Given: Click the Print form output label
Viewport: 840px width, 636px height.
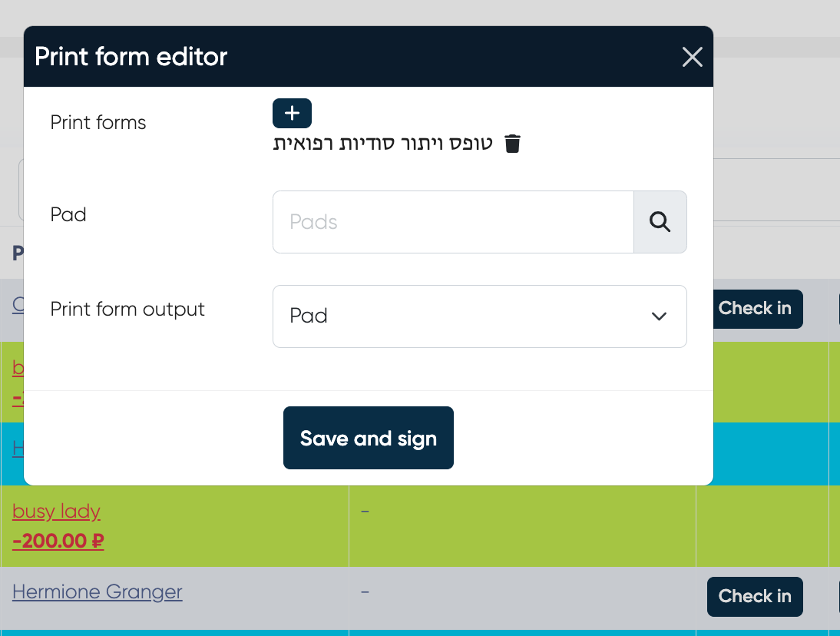Looking at the screenshot, I should pyautogui.click(x=127, y=310).
